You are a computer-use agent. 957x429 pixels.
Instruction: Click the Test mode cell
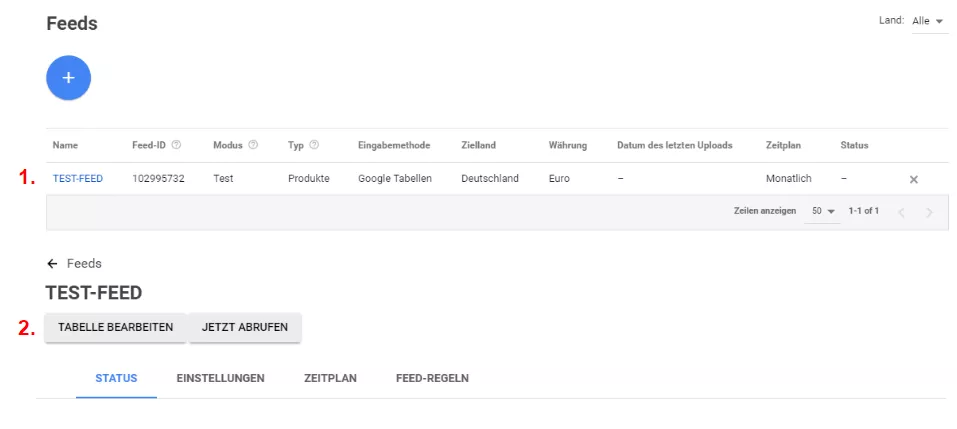click(x=223, y=179)
